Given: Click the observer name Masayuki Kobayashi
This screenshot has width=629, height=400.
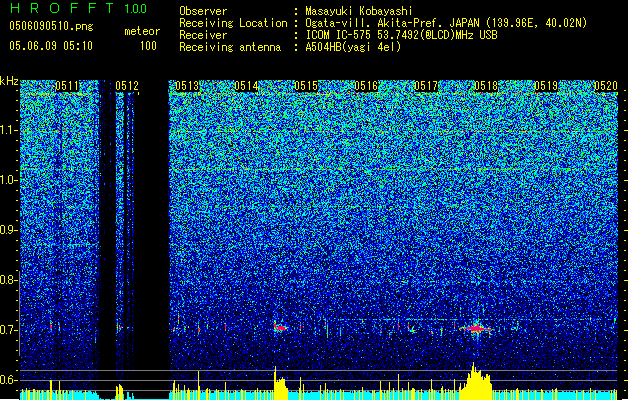Looking at the screenshot, I should (x=359, y=11).
